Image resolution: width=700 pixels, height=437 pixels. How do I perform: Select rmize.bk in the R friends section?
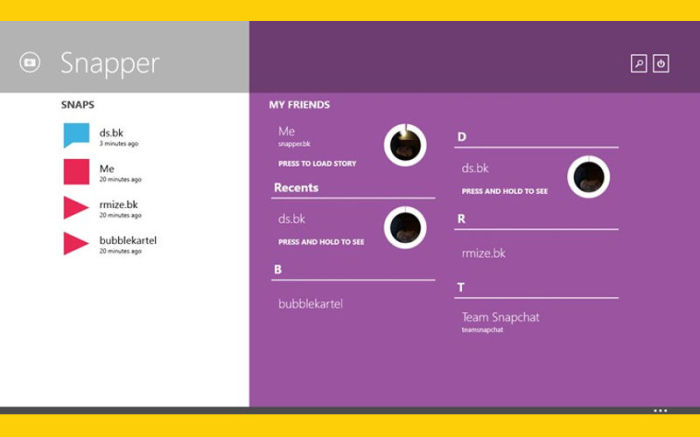[483, 253]
